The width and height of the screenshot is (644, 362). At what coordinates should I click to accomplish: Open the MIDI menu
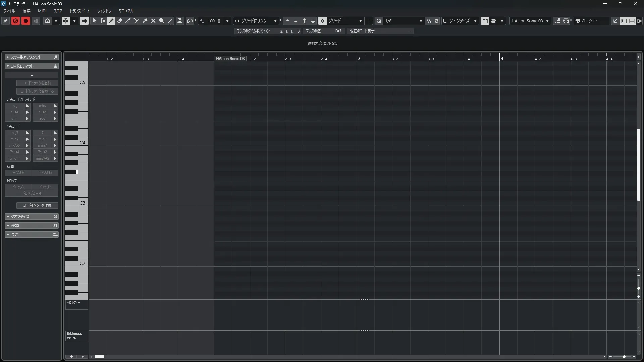(x=42, y=11)
